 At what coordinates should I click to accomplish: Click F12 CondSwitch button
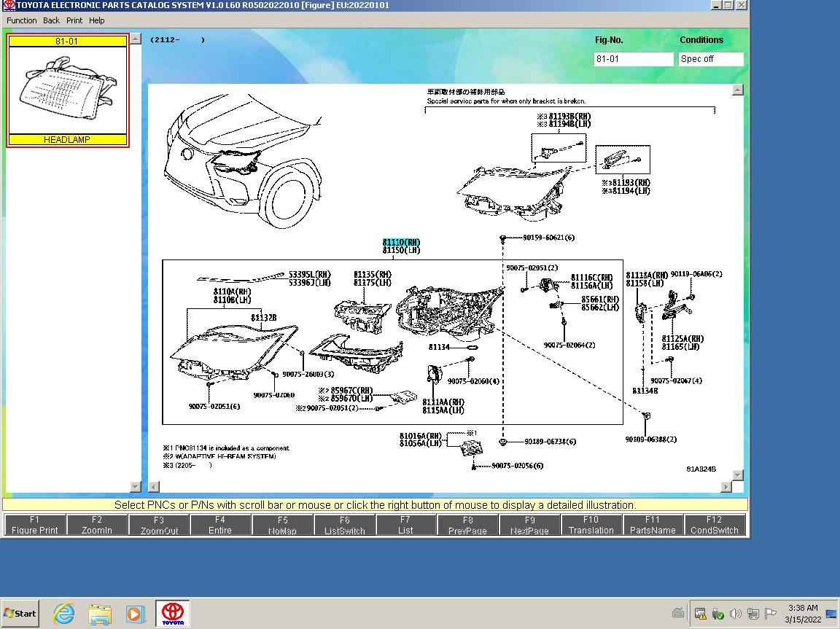click(714, 525)
